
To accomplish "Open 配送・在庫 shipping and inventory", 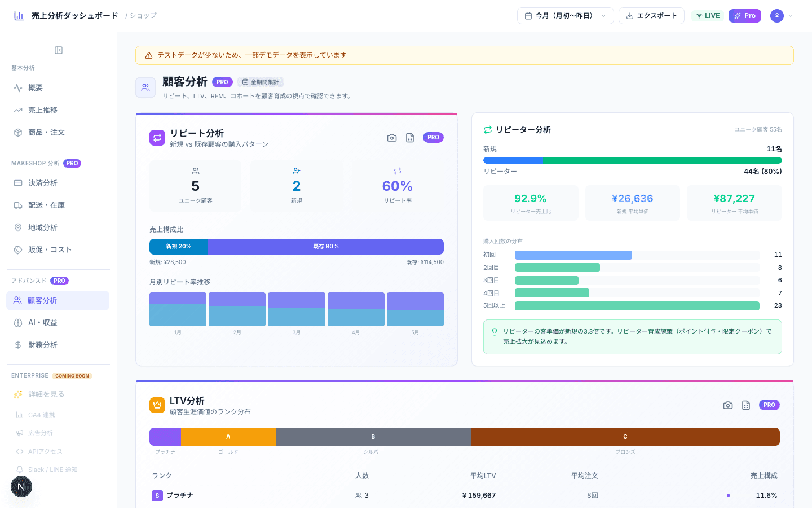I will 58,205.
